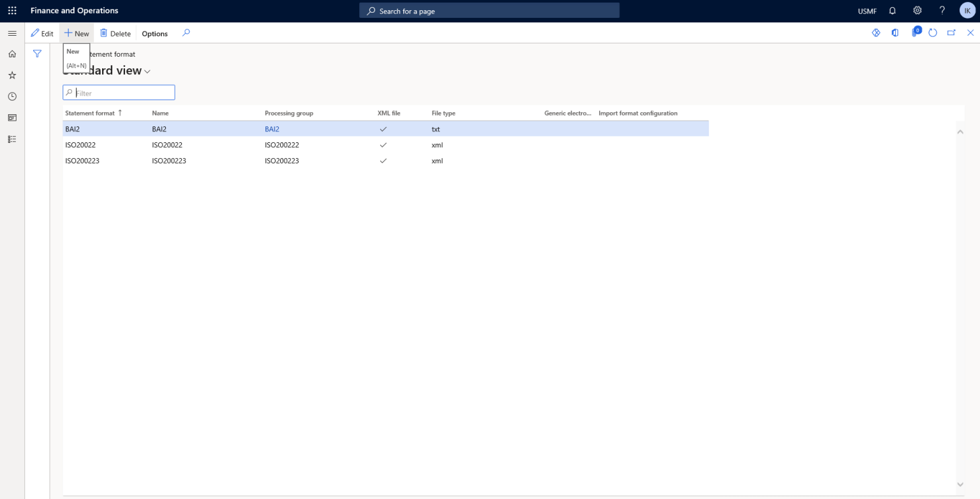Open the page in a new window
980x499 pixels.
point(951,33)
